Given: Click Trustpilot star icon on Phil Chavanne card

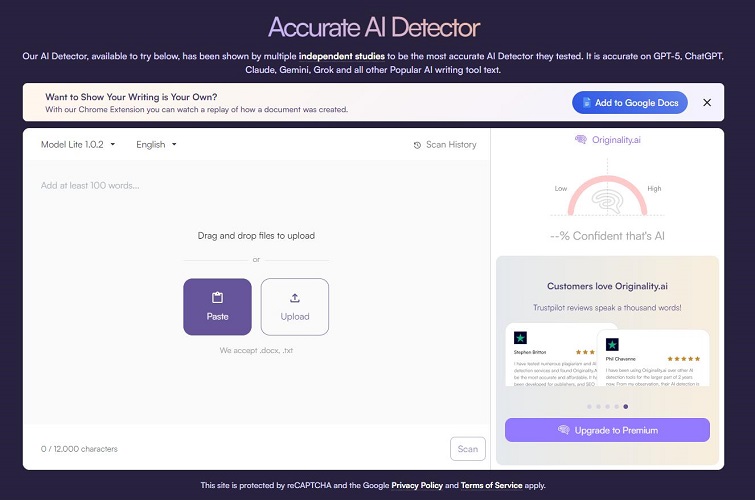Looking at the screenshot, I should tap(612, 344).
